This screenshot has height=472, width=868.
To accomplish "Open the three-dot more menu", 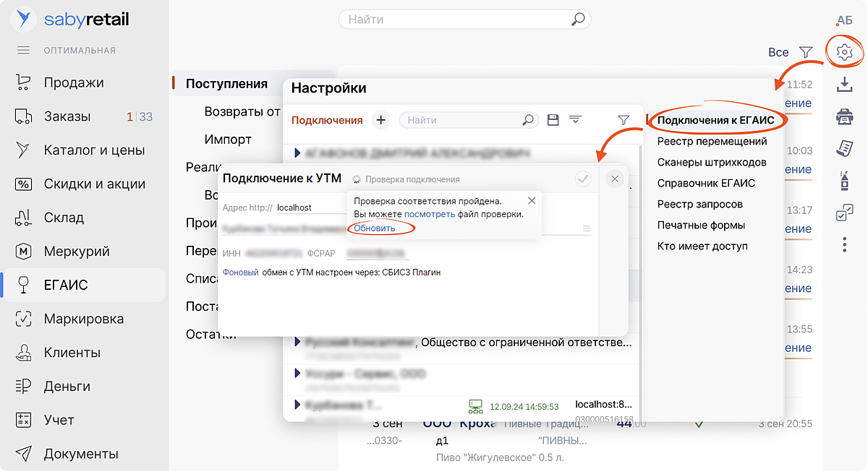I will (844, 245).
